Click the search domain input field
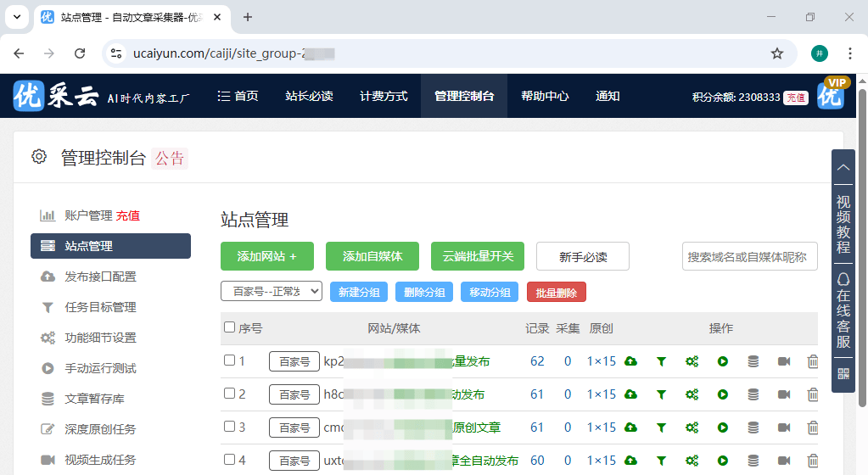Screen dimensions: 868x475 [749, 256]
